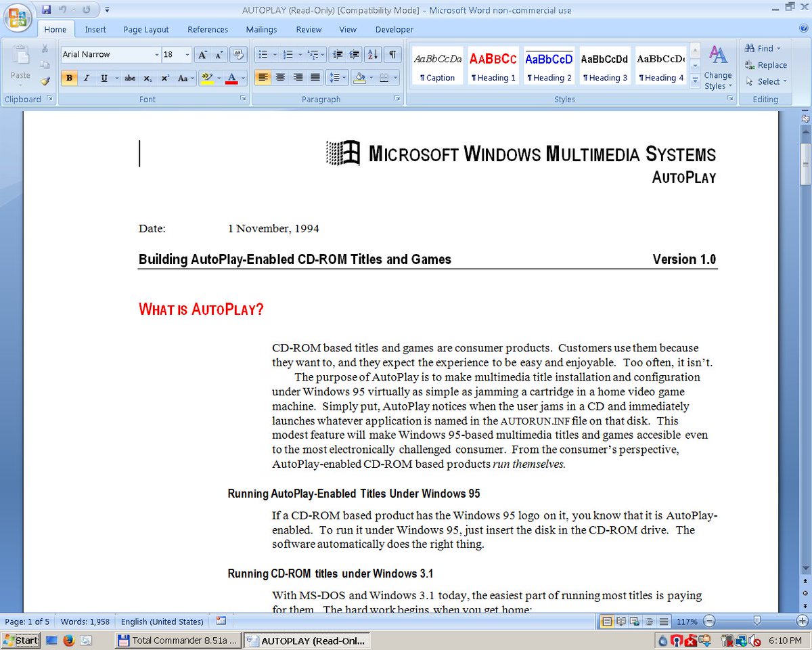Activate the Format Painter brush
This screenshot has width=812, height=650.
45,81
